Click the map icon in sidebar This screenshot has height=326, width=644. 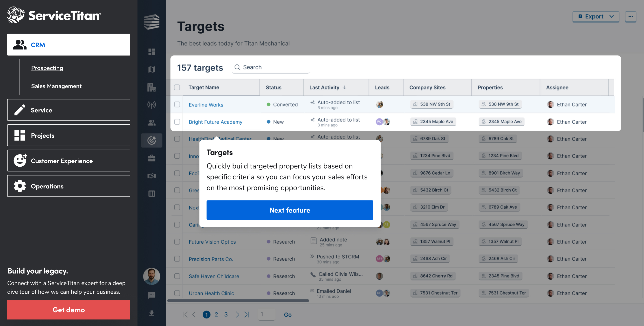151,69
